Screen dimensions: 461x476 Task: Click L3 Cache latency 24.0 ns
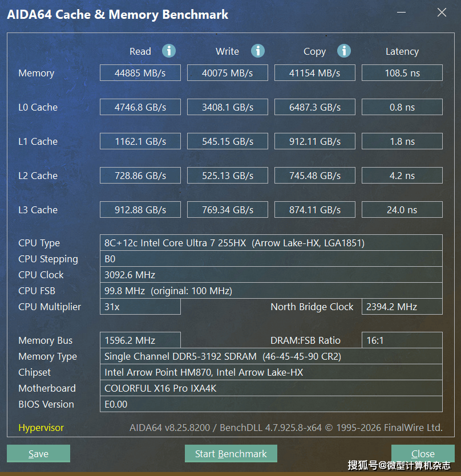pos(402,210)
